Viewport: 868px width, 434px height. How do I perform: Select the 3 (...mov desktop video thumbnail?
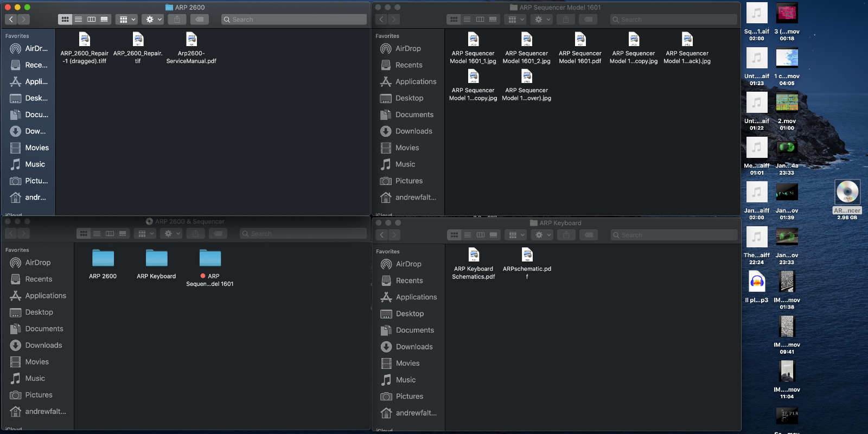point(787,22)
